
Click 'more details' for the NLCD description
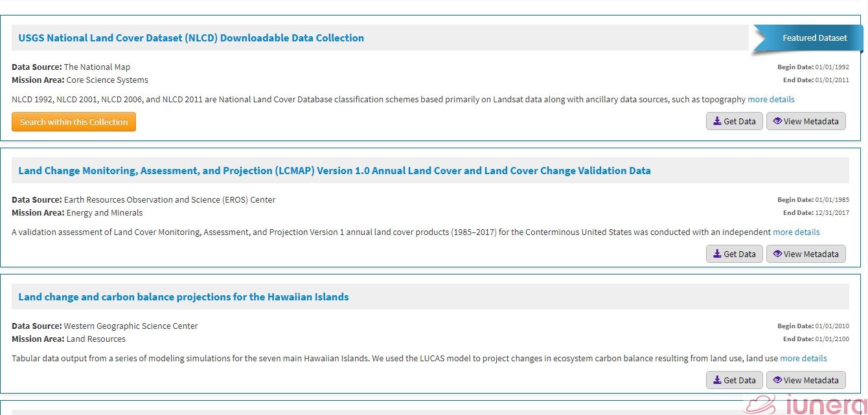pos(771,99)
